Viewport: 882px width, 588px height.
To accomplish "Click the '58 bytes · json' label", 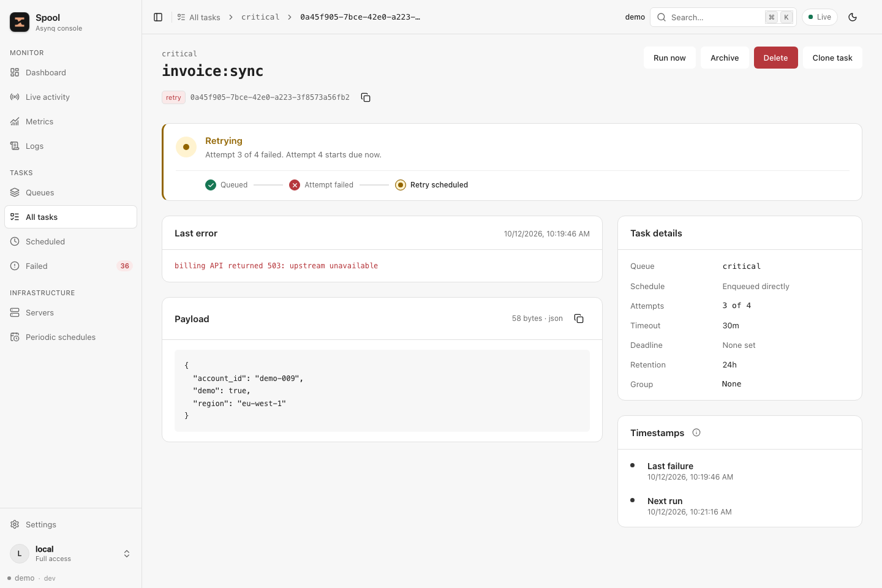I will (x=537, y=318).
